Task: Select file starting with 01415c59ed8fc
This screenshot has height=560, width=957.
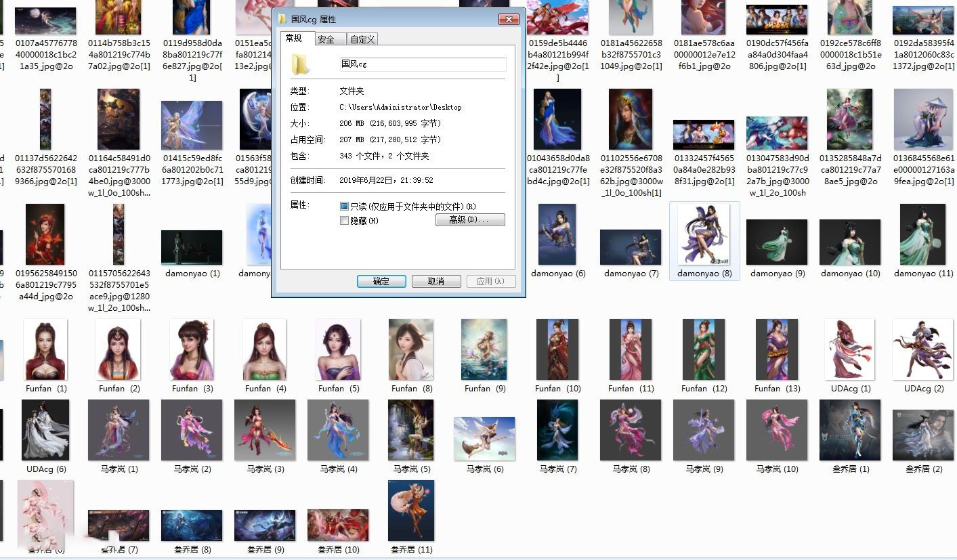Action: (192, 125)
